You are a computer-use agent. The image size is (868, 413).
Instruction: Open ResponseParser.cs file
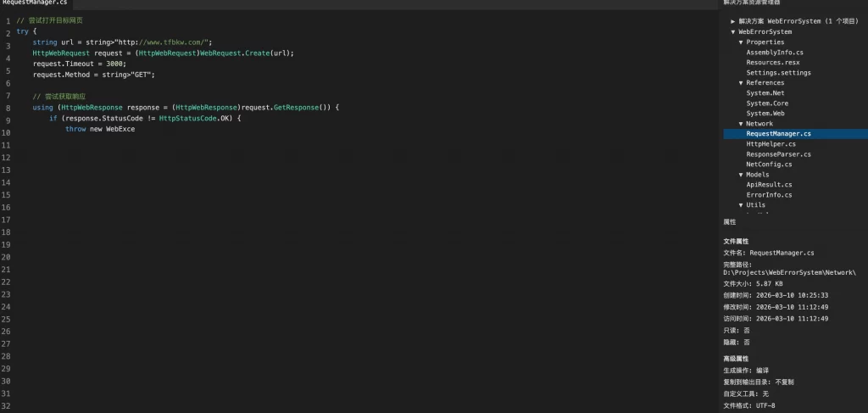(778, 154)
